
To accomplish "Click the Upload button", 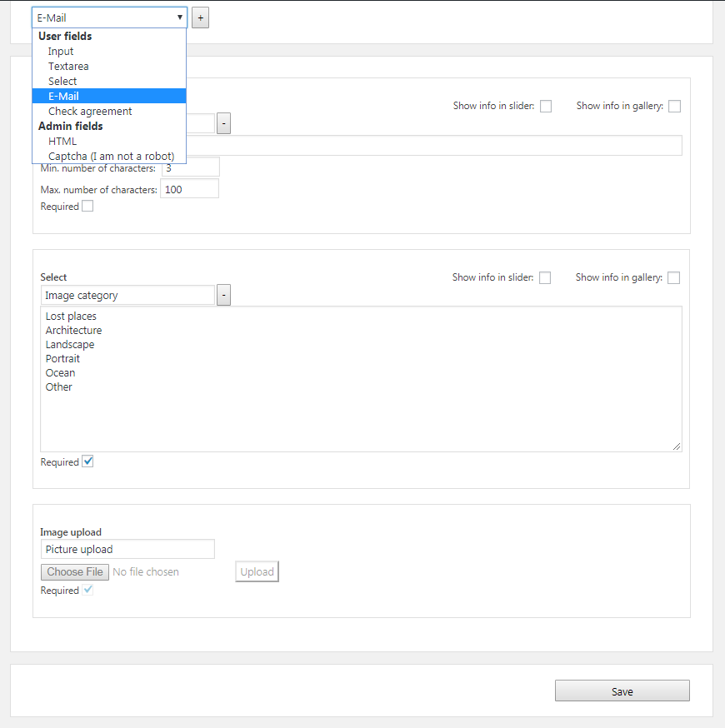I will [257, 571].
